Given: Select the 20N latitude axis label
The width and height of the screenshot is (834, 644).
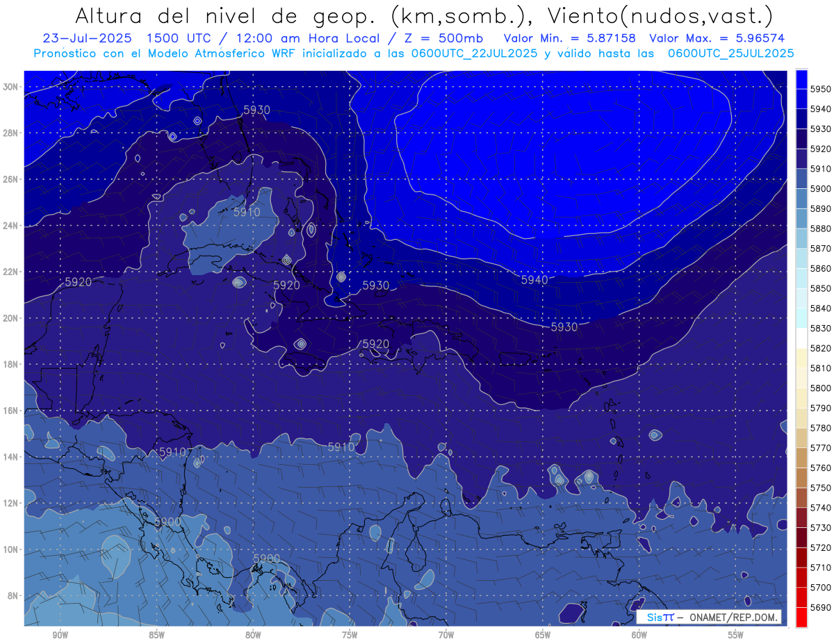Looking at the screenshot, I should point(12,318).
